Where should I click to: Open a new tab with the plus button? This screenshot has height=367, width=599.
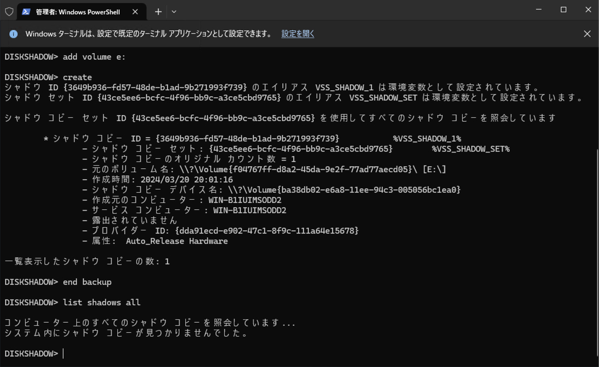coord(158,12)
